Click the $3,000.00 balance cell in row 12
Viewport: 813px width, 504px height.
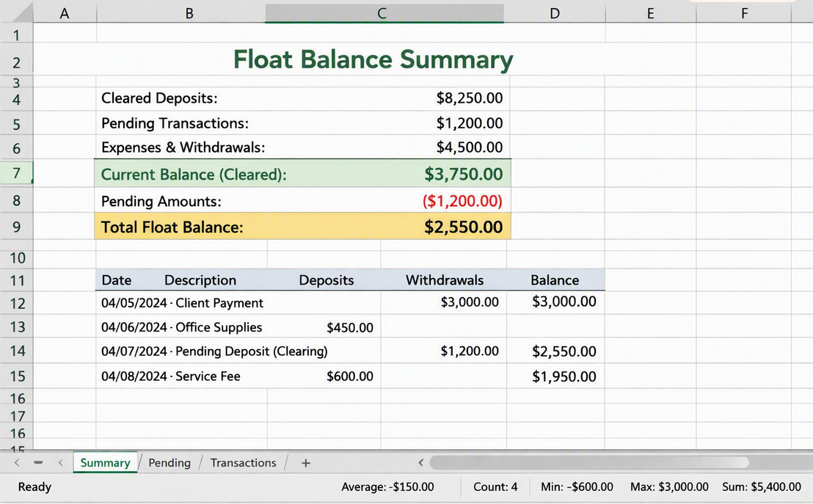[x=564, y=302]
